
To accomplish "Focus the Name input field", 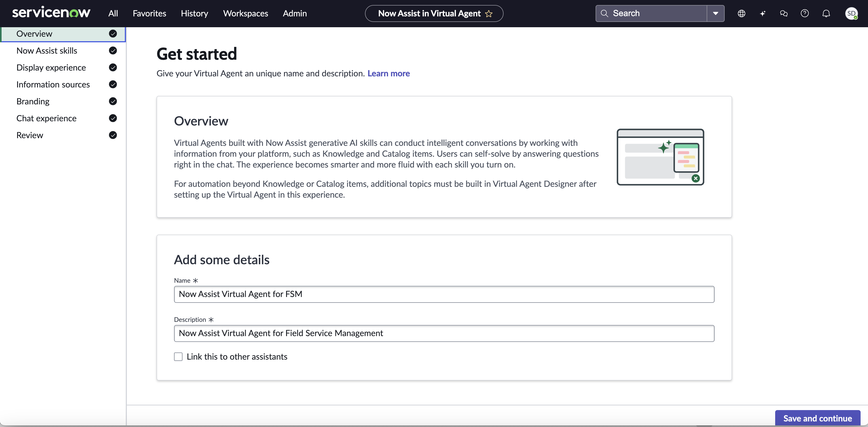I will coord(444,294).
